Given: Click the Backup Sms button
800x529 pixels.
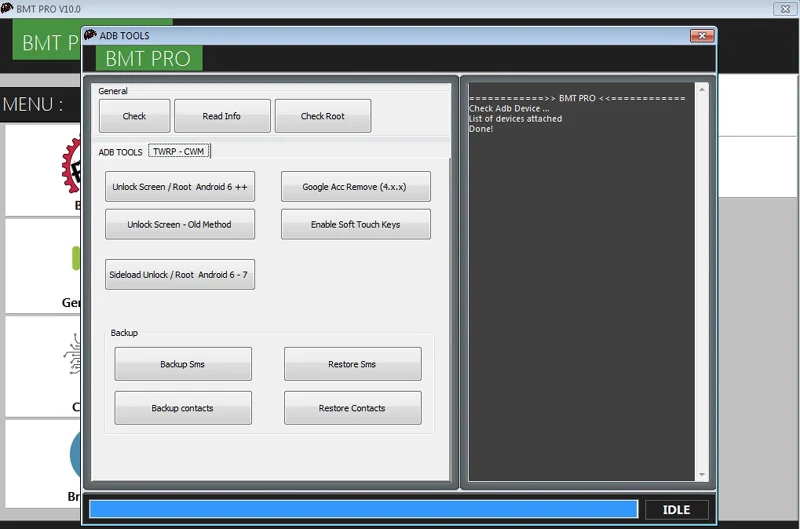Looking at the screenshot, I should coord(183,364).
